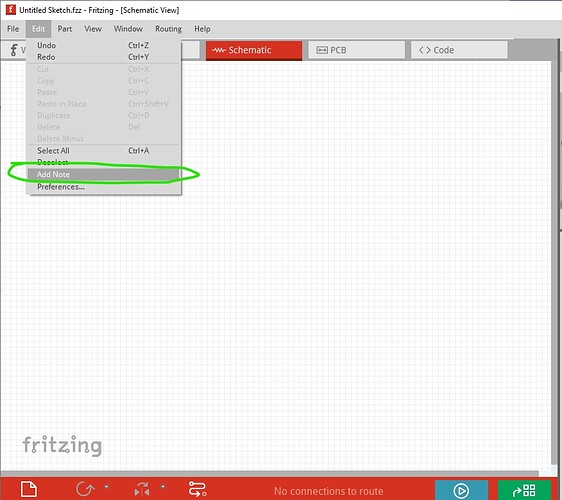Open the Flip options dropdown arrow
This screenshot has width=562, height=500.
(x=163, y=487)
